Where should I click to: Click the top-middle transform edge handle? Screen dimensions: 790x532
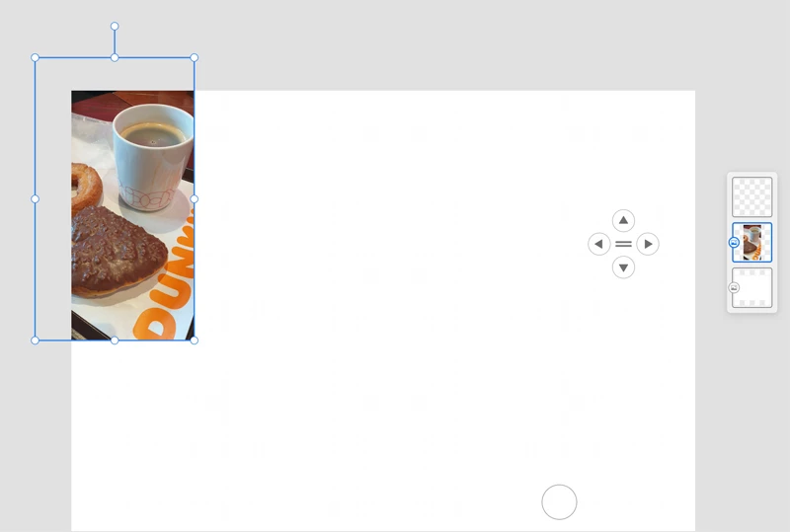coord(115,58)
